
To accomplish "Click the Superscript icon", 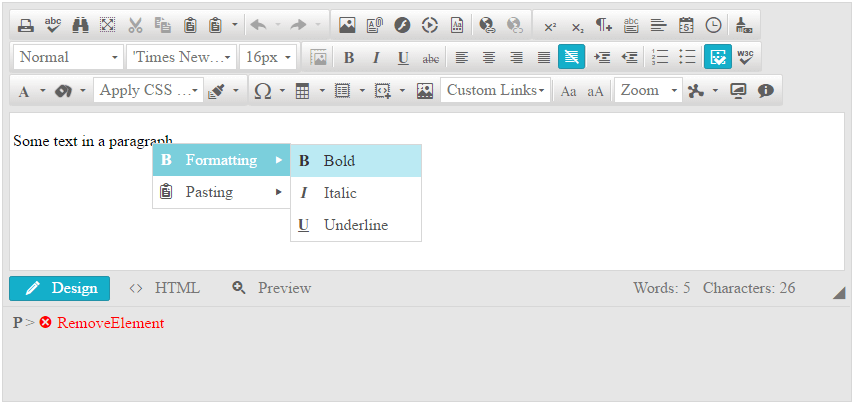I will pyautogui.click(x=551, y=25).
